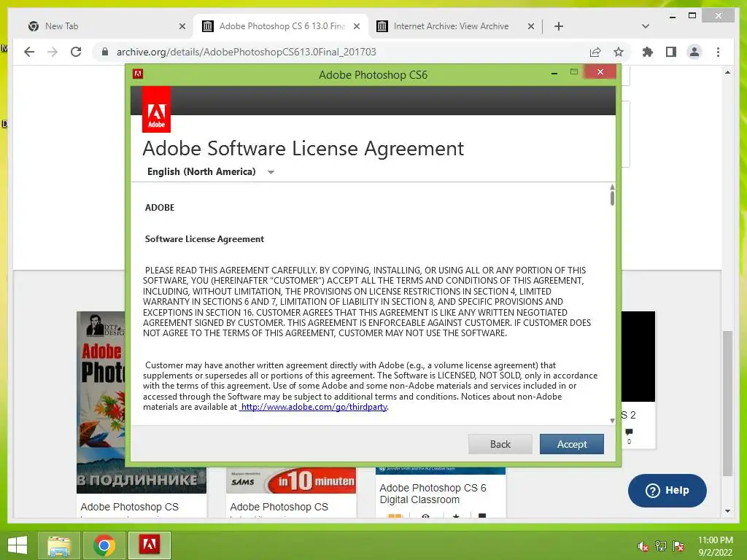The image size is (747, 560).
Task: Click the license agreement scrollbar thumb
Action: [612, 198]
